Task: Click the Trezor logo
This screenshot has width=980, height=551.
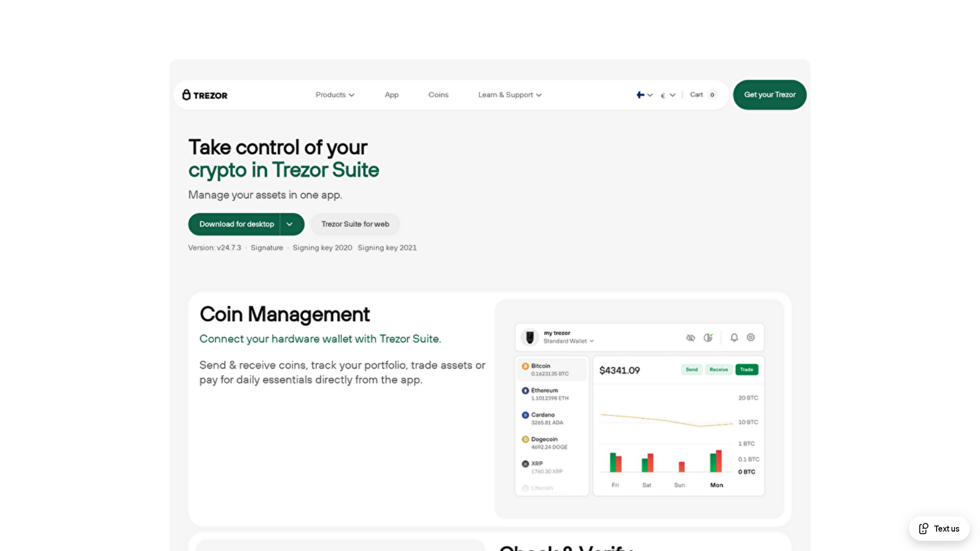Action: 205,95
